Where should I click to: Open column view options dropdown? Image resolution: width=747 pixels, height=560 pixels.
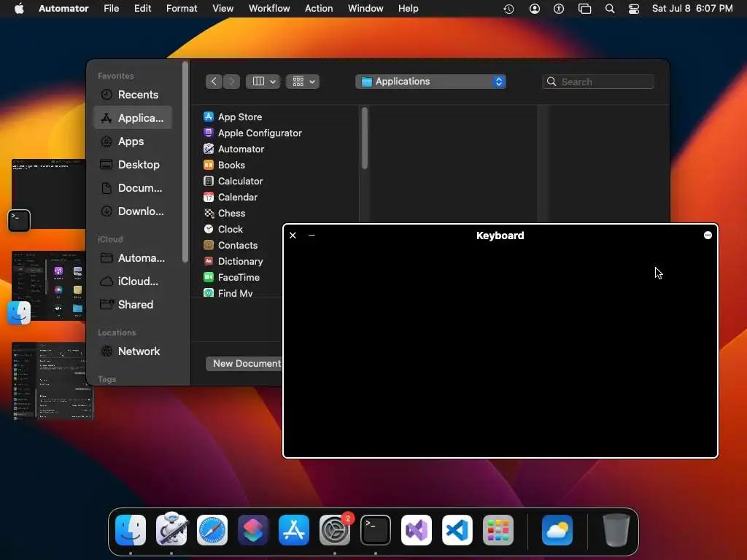pyautogui.click(x=263, y=82)
